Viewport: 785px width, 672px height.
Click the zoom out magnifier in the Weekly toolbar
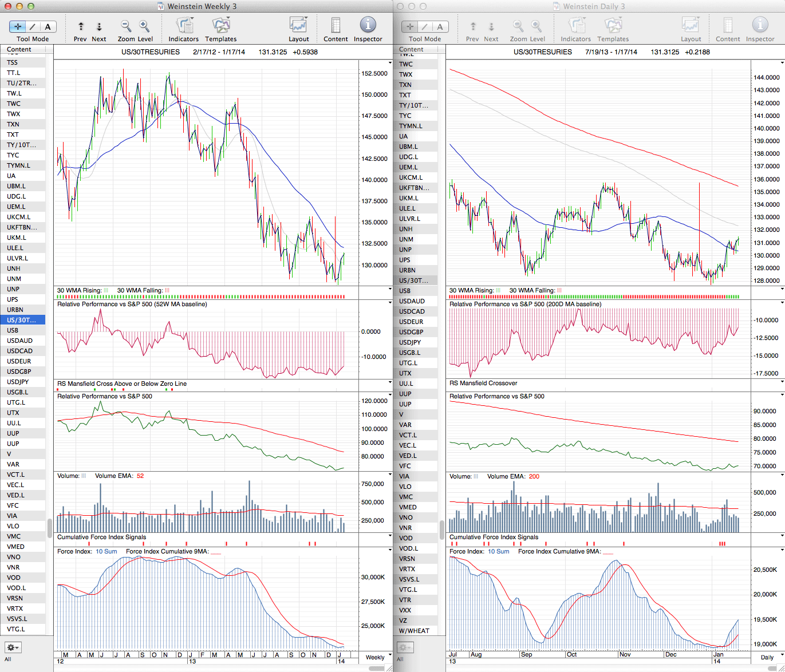tap(126, 26)
